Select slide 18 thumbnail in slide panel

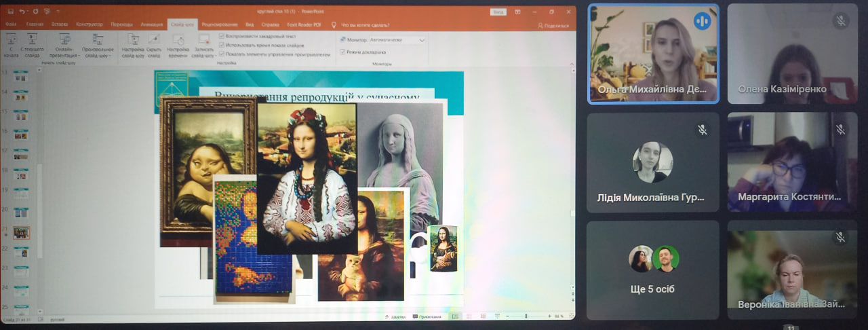click(x=21, y=175)
